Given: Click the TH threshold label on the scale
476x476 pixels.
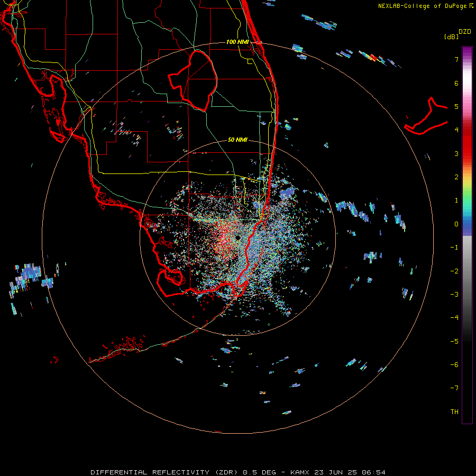Looking at the screenshot, I should [x=454, y=411].
